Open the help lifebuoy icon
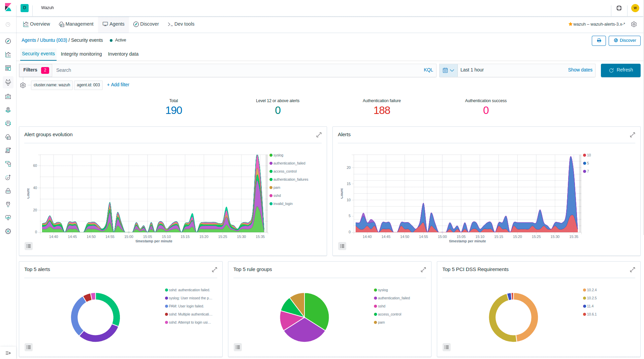 (619, 8)
